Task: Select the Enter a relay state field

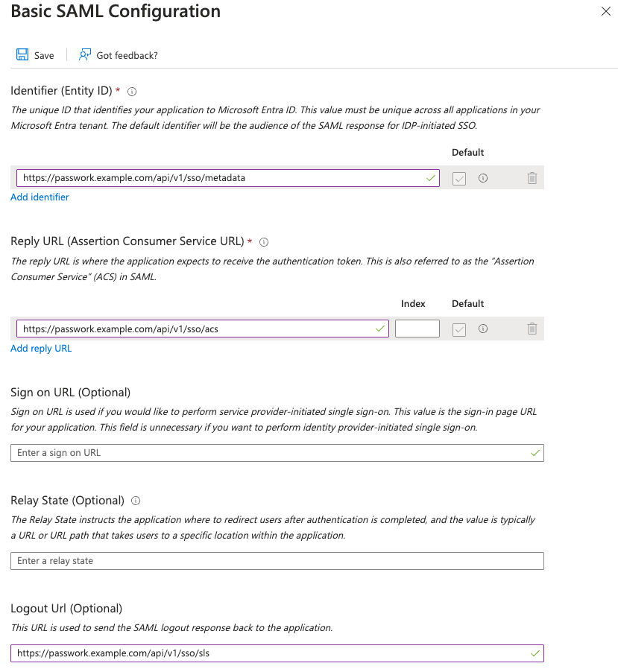Action: click(x=277, y=560)
